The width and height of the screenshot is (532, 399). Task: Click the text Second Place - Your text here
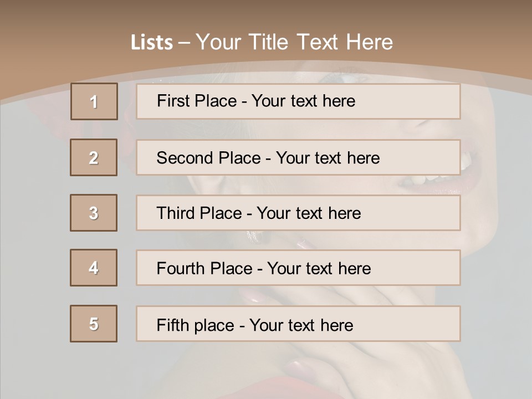coord(268,158)
